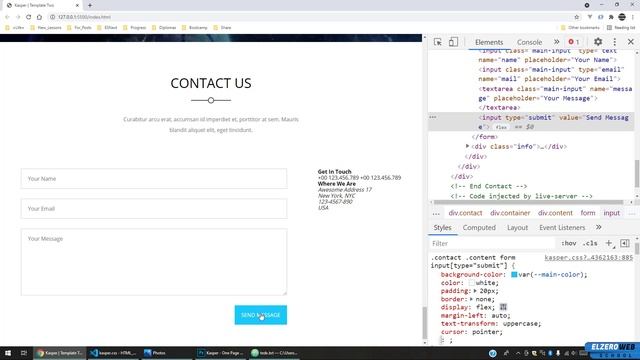
Task: Open a new browser tab
Action: point(90,5)
